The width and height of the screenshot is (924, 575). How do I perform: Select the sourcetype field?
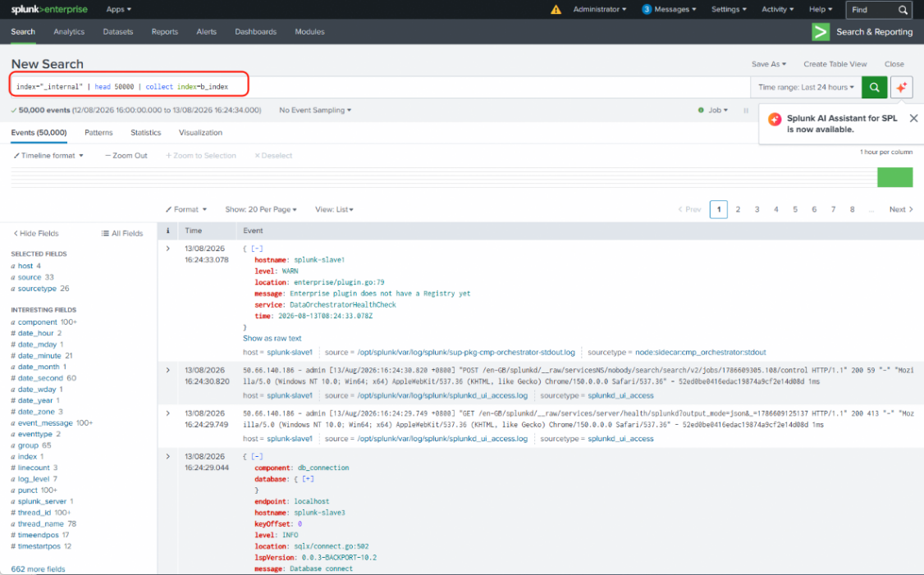coord(37,289)
